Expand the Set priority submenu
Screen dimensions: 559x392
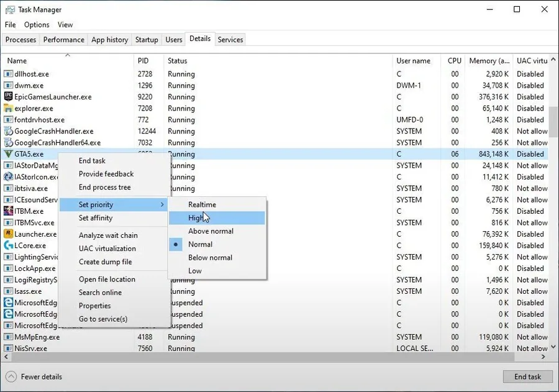[114, 205]
